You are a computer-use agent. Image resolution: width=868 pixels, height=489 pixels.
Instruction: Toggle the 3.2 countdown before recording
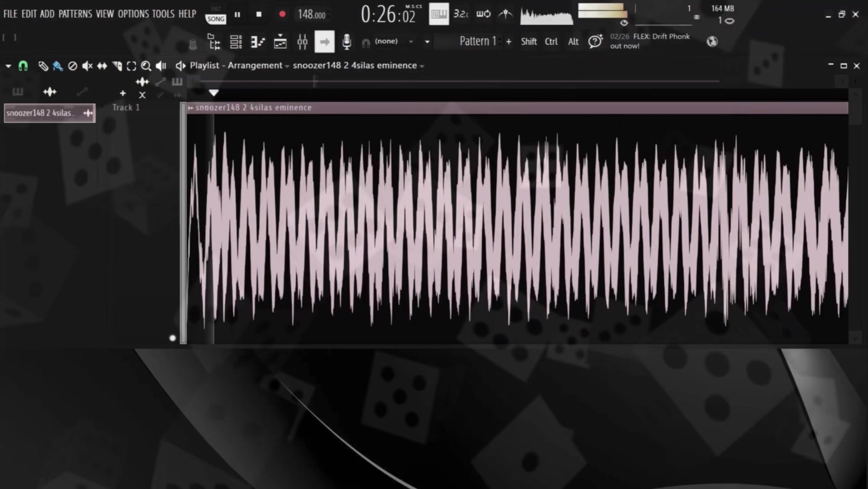tap(461, 14)
